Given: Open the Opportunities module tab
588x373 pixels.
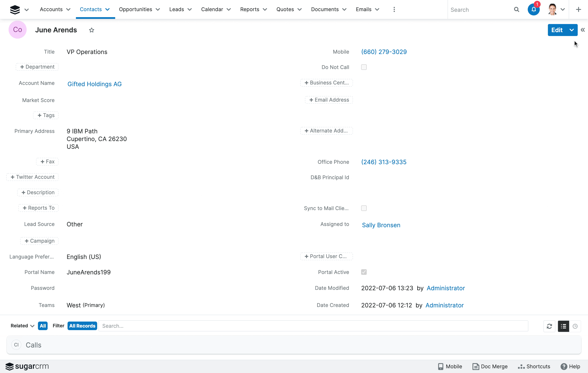Looking at the screenshot, I should [136, 9].
